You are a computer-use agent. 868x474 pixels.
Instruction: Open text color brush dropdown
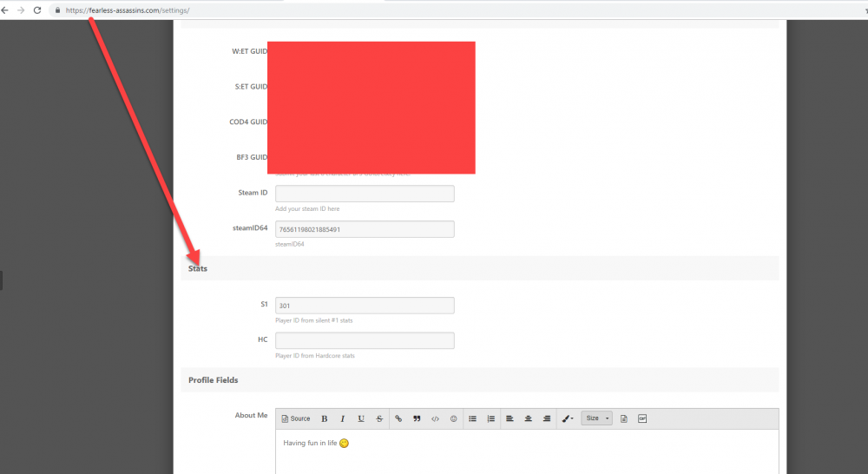coord(568,418)
